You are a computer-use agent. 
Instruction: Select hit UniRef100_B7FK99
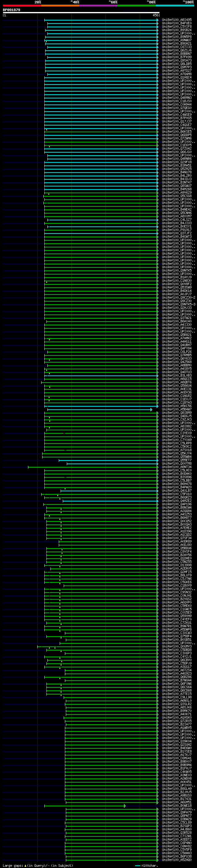(177, 57)
